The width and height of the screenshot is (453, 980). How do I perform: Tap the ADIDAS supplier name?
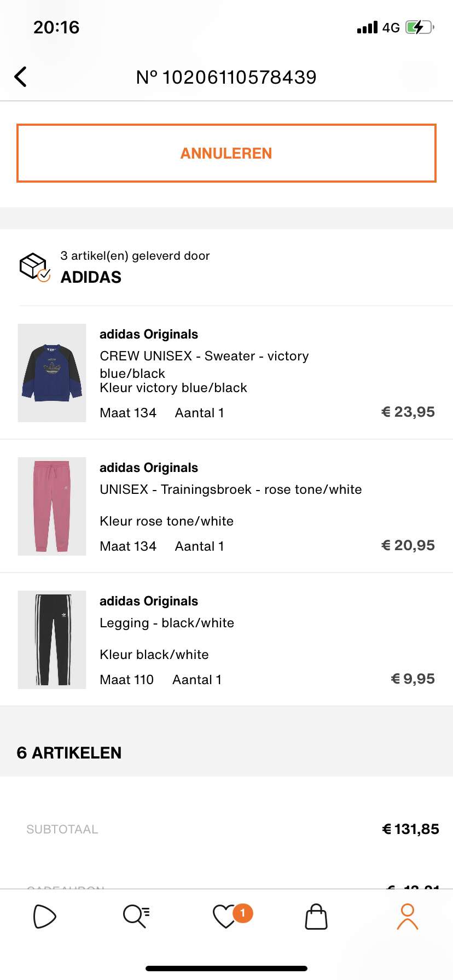coord(91,277)
